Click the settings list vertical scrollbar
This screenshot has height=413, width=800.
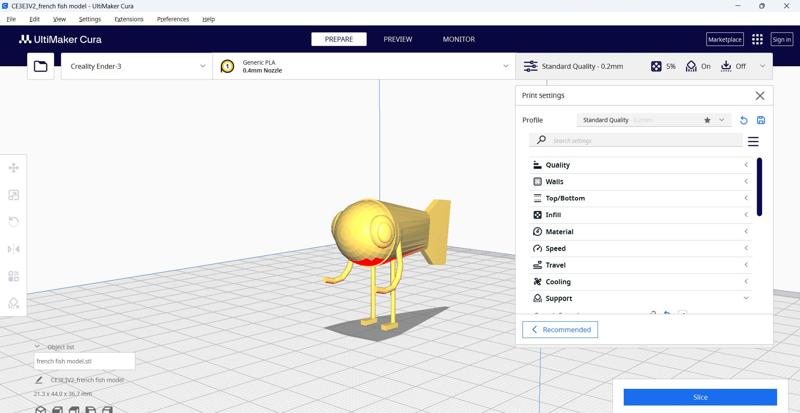(759, 186)
